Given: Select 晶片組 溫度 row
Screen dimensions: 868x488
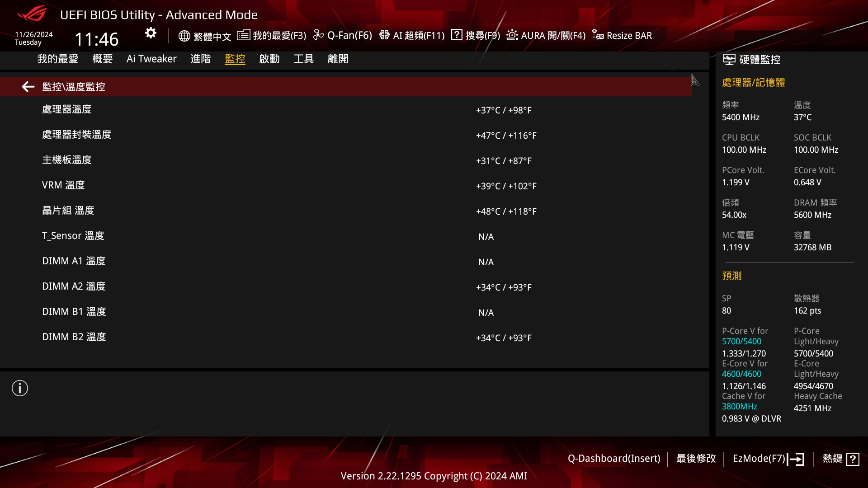Looking at the screenshot, I should click(x=345, y=211).
